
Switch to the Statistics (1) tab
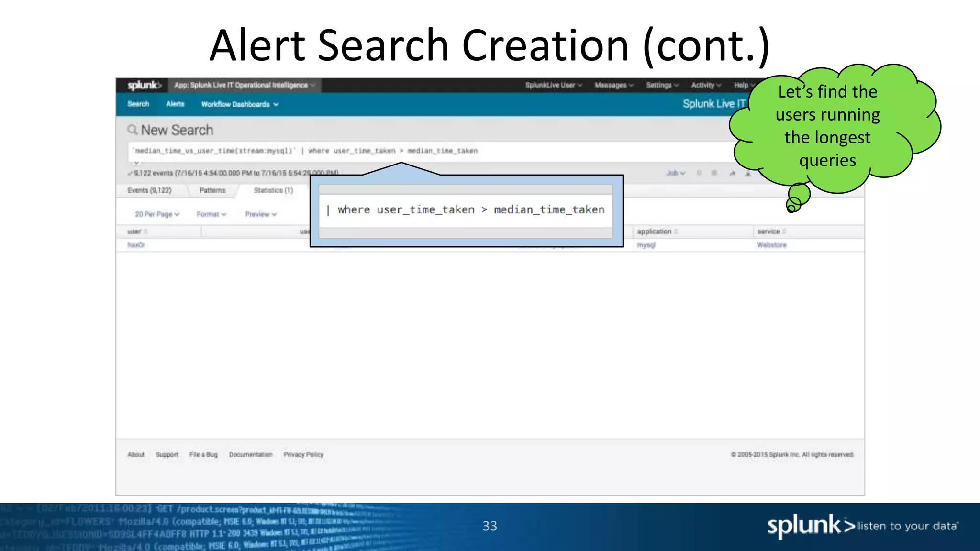pyautogui.click(x=273, y=190)
